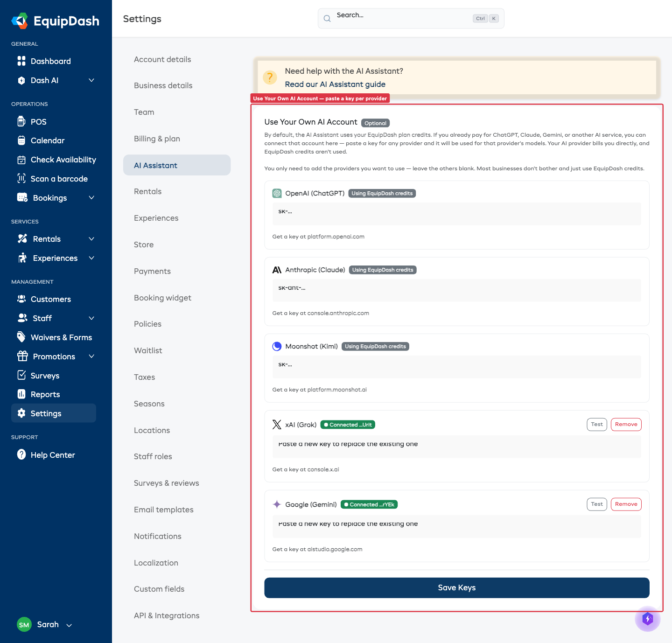Click 'Get a key at platform.openai.com' text
The image size is (672, 643).
pyautogui.click(x=318, y=237)
